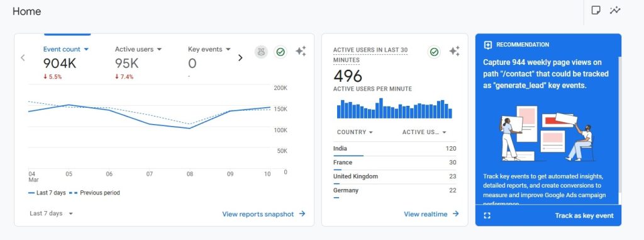
Task: Open the Insights sparkline icon
Action: coord(615,10)
